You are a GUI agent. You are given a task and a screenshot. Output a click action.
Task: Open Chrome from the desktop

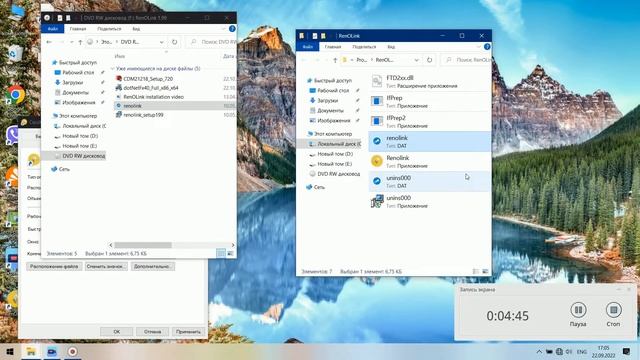click(16, 95)
